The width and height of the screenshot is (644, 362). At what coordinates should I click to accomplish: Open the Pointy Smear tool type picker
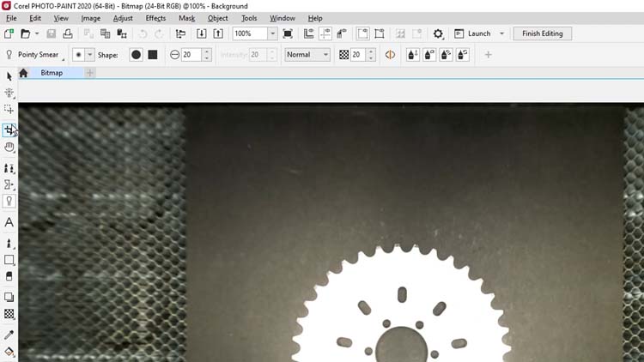click(x=34, y=55)
